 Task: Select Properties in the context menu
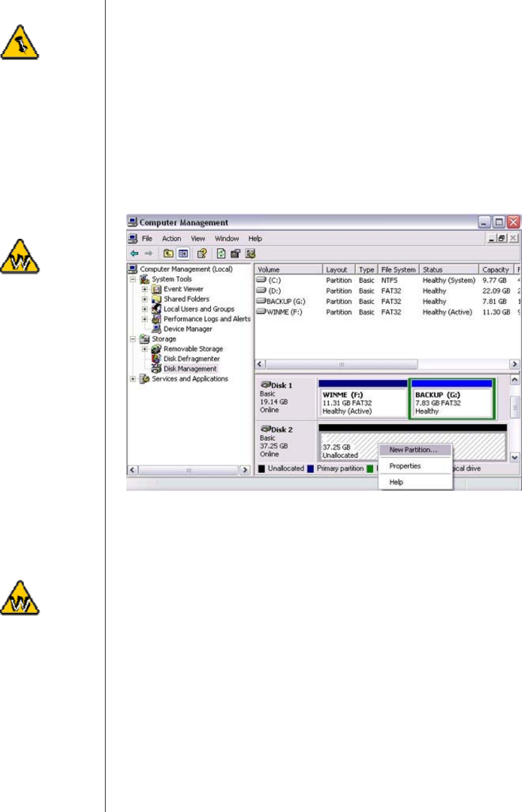click(x=405, y=466)
